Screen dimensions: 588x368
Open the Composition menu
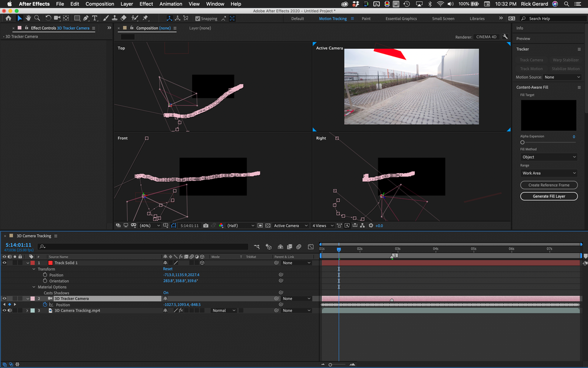tap(100, 4)
